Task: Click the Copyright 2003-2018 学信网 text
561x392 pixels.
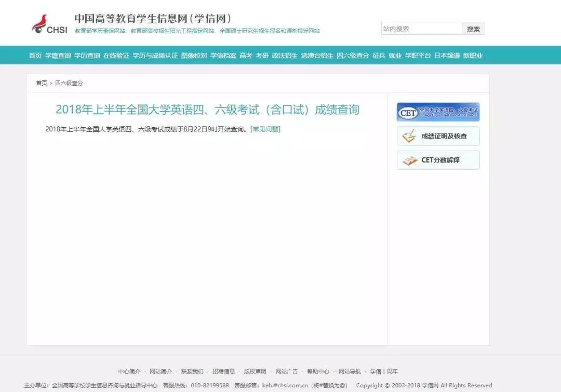Action: [x=424, y=385]
